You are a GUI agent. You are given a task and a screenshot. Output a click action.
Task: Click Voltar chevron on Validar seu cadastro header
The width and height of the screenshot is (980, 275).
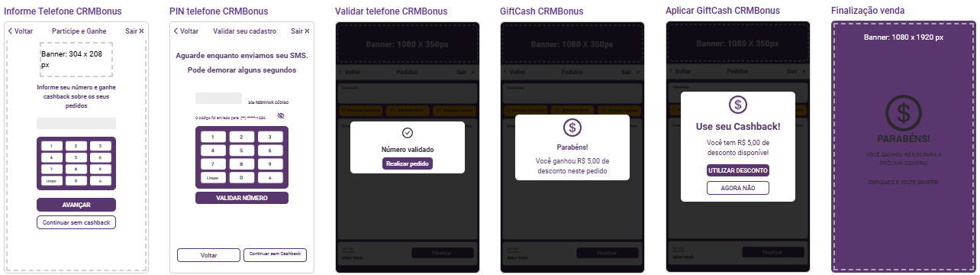pos(186,31)
